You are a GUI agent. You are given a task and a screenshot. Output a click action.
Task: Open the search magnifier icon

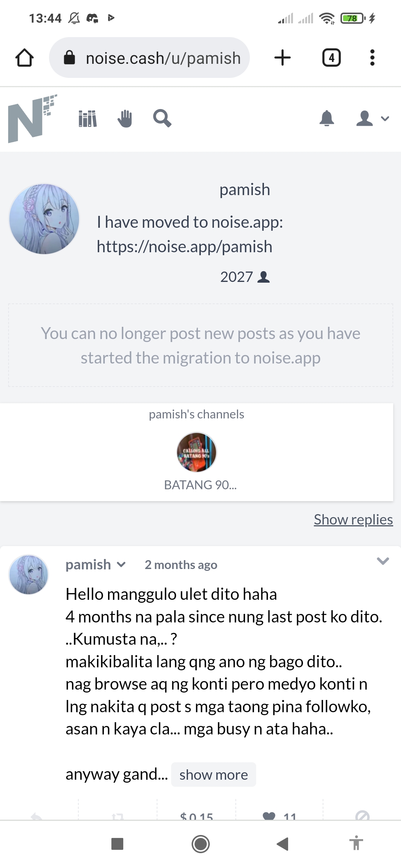point(162,118)
